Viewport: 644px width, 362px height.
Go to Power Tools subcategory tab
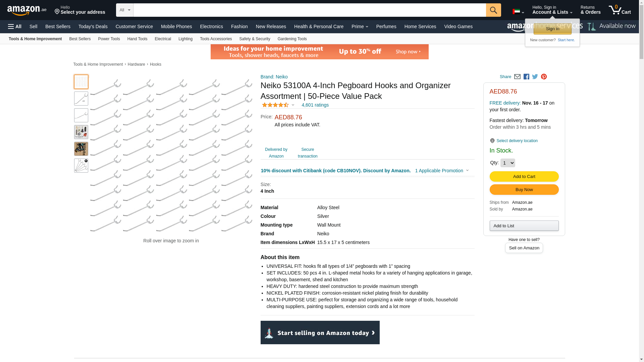click(x=109, y=39)
